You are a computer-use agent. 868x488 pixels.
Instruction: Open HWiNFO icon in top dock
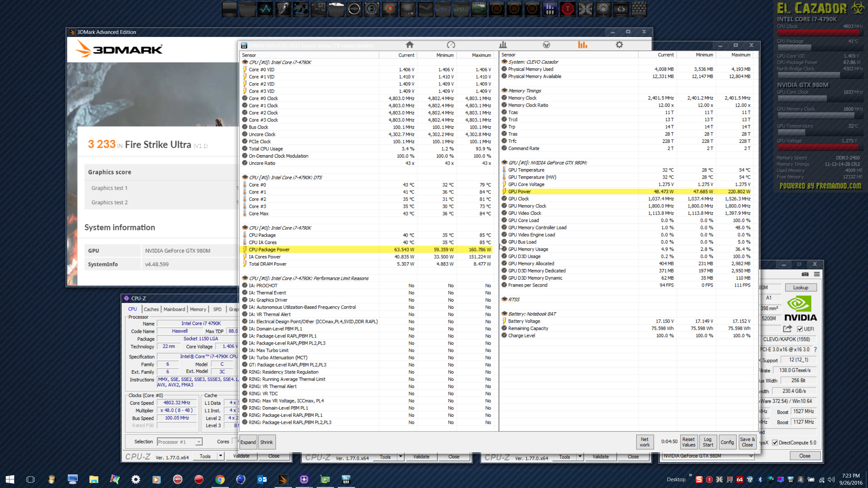[550, 9]
